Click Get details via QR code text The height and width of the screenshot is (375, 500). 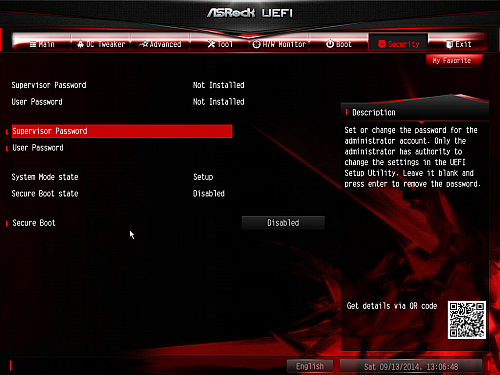pos(392,306)
